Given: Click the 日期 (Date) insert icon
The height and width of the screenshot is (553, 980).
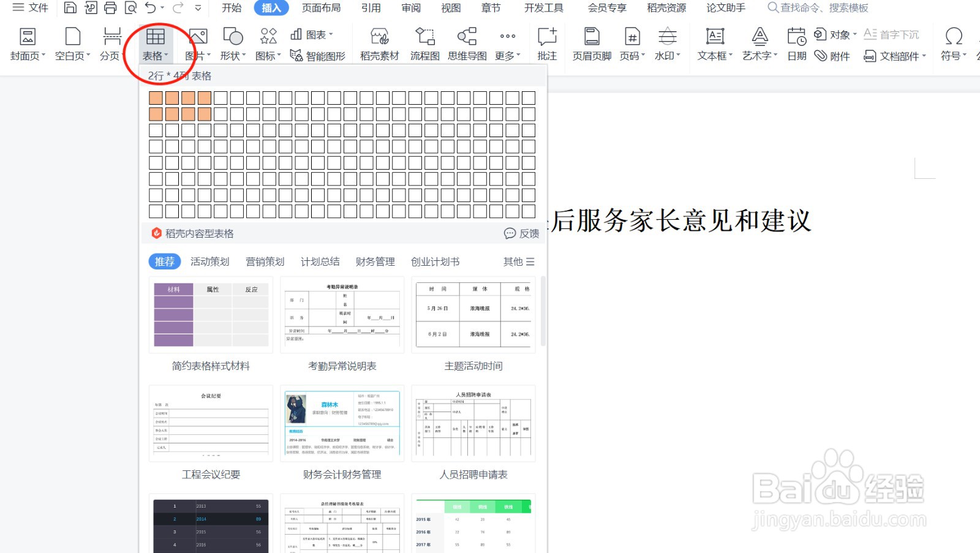Looking at the screenshot, I should 795,43.
